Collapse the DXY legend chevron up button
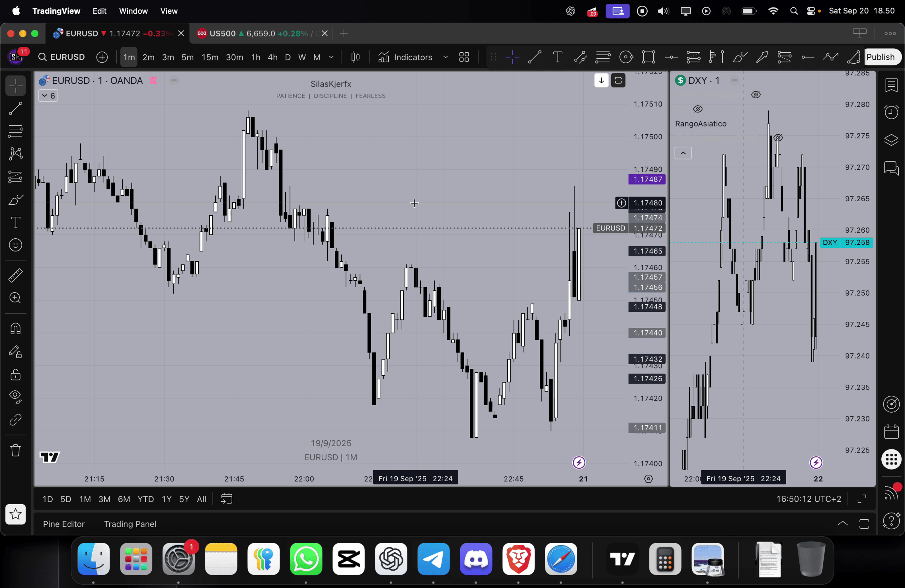The image size is (905, 588). pyautogui.click(x=683, y=153)
